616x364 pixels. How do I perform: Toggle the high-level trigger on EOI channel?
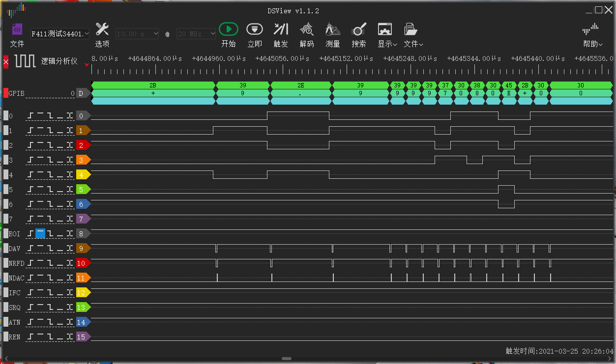coord(40,234)
